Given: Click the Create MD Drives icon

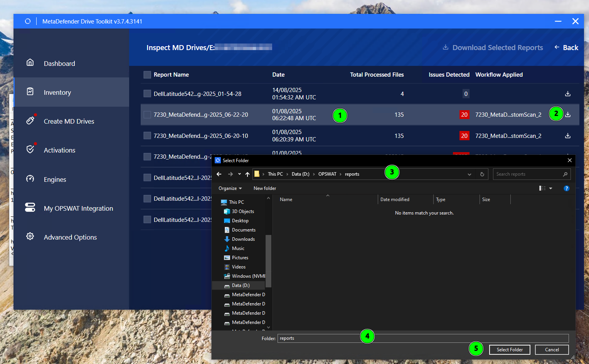Looking at the screenshot, I should click(x=30, y=121).
